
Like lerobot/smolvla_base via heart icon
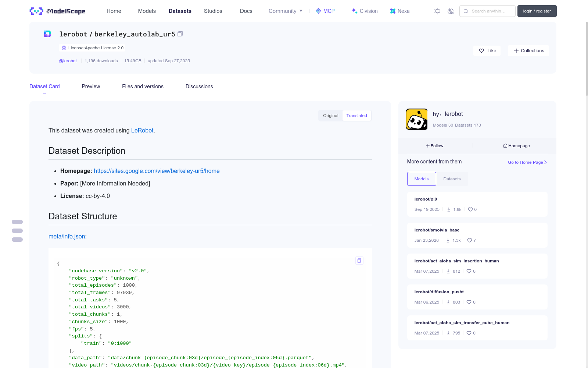coord(470,240)
